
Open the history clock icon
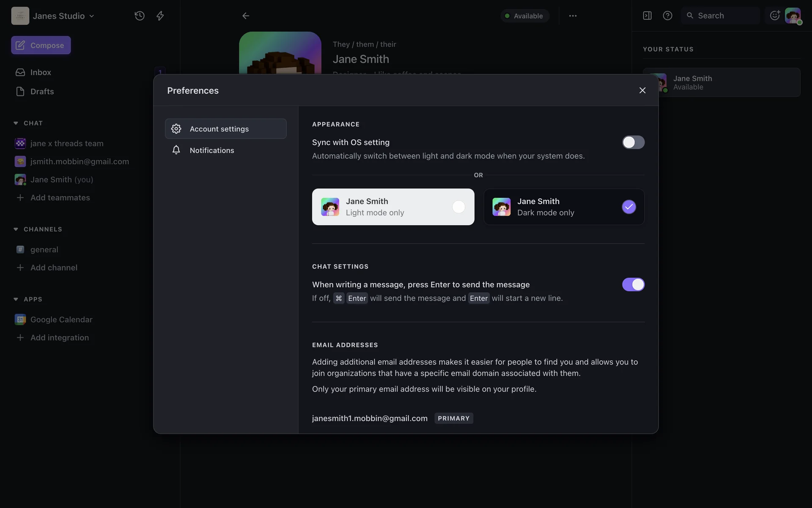(x=140, y=16)
